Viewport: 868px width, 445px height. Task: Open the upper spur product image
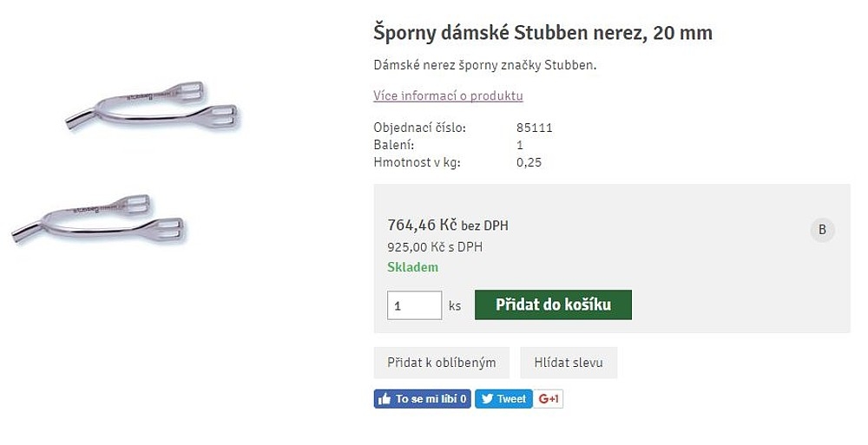click(x=152, y=108)
